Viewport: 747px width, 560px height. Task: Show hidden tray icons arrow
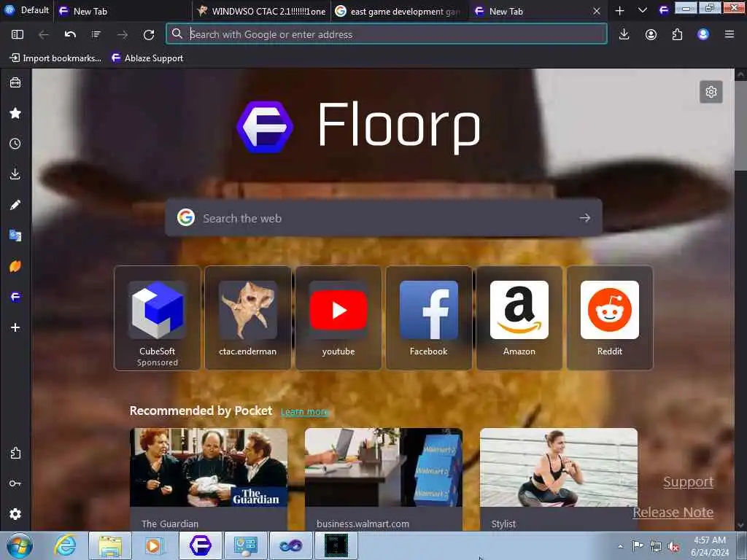(x=620, y=546)
